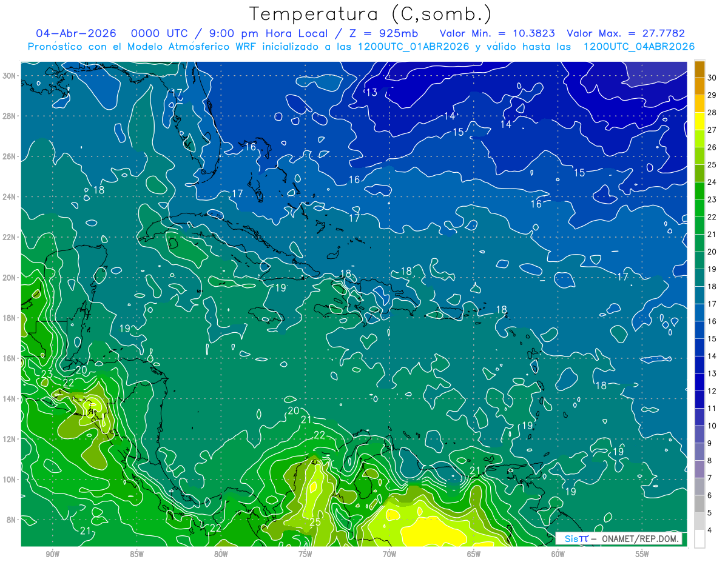Screen dimensions: 728x562
Task: Click the purple 8 legend swatch
Action: click(699, 469)
